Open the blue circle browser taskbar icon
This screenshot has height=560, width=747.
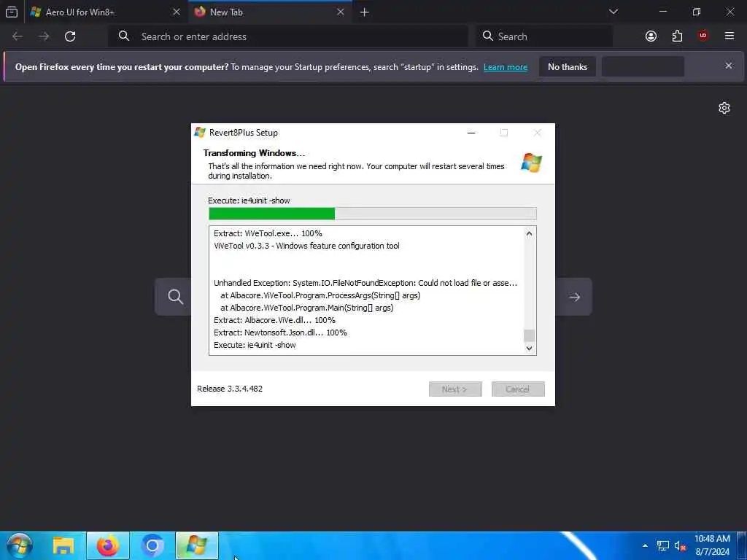pos(152,545)
